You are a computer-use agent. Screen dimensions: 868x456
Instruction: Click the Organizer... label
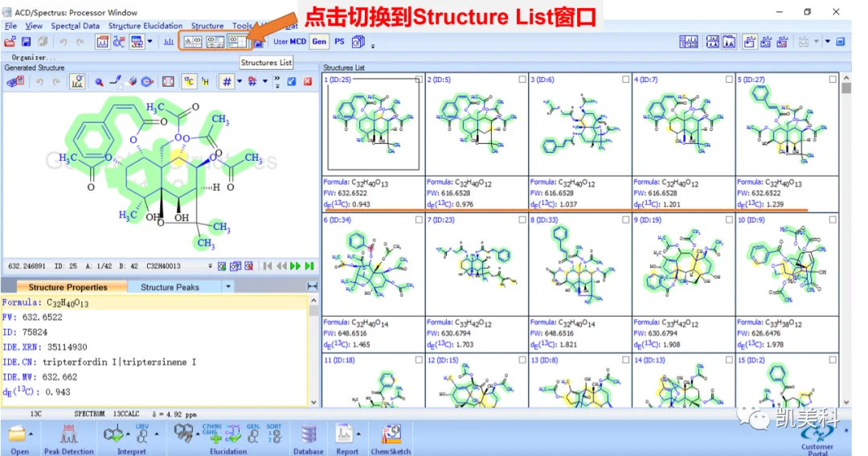pyautogui.click(x=33, y=58)
